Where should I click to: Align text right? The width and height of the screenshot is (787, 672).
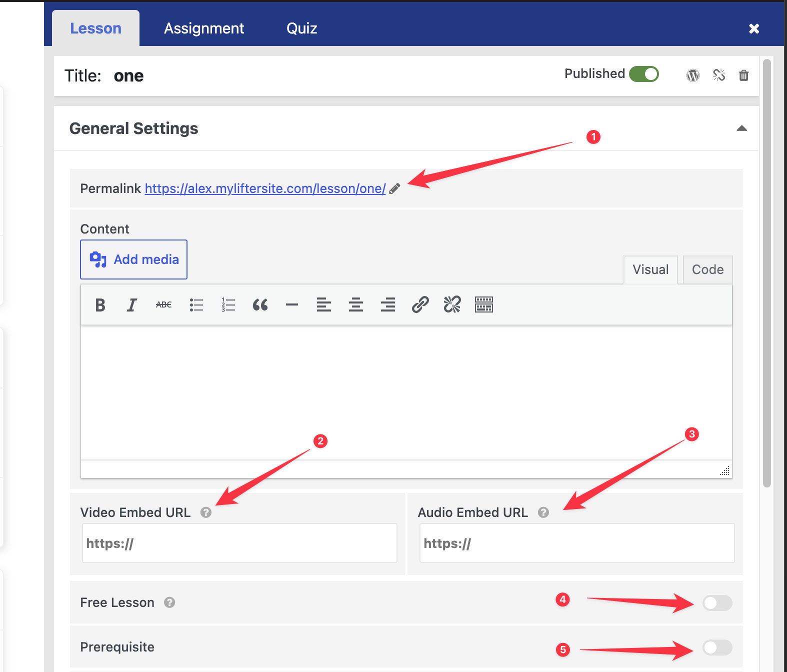[x=388, y=304]
